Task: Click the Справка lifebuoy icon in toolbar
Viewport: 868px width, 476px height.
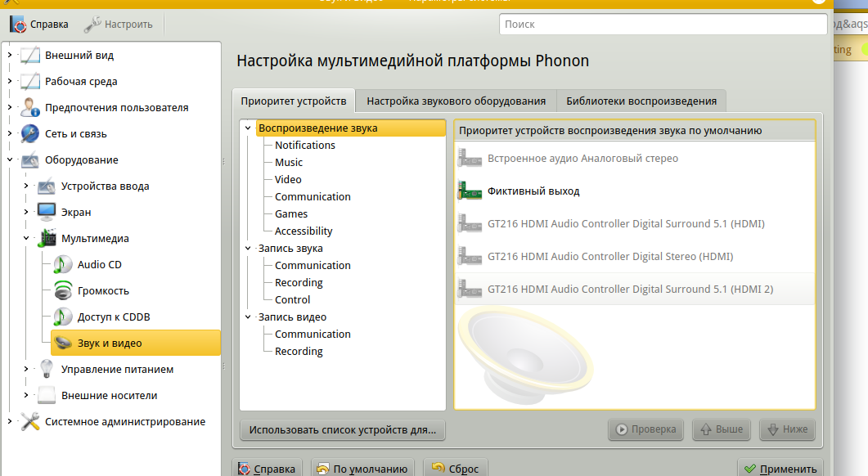Action: (18, 25)
